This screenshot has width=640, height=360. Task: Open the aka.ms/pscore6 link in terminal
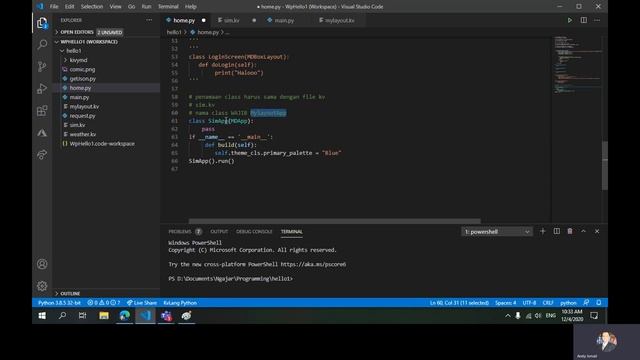click(x=313, y=264)
